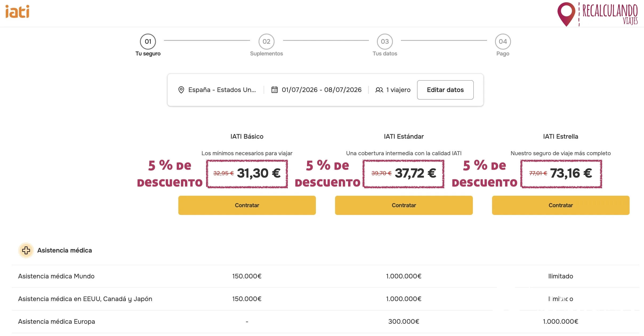
Task: Select the 01/07/2026 - 08/07/2026 date range
Action: pyautogui.click(x=322, y=90)
